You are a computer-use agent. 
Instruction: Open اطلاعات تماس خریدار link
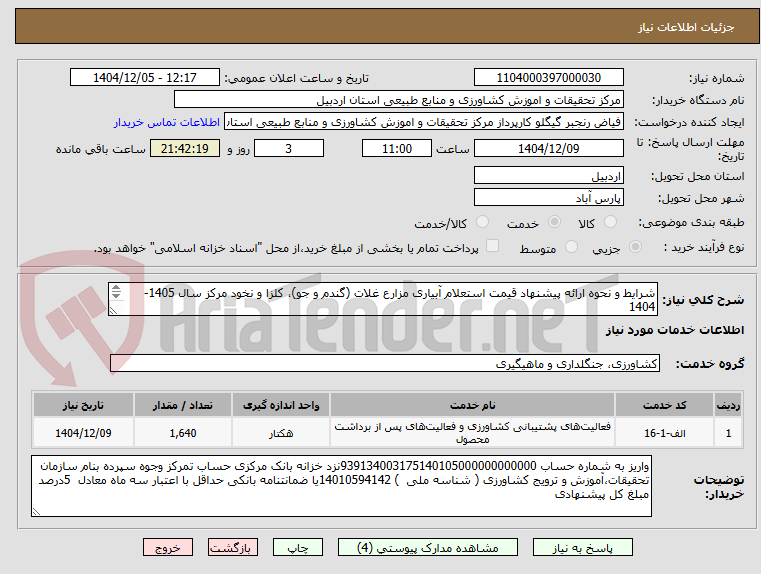click(x=166, y=122)
